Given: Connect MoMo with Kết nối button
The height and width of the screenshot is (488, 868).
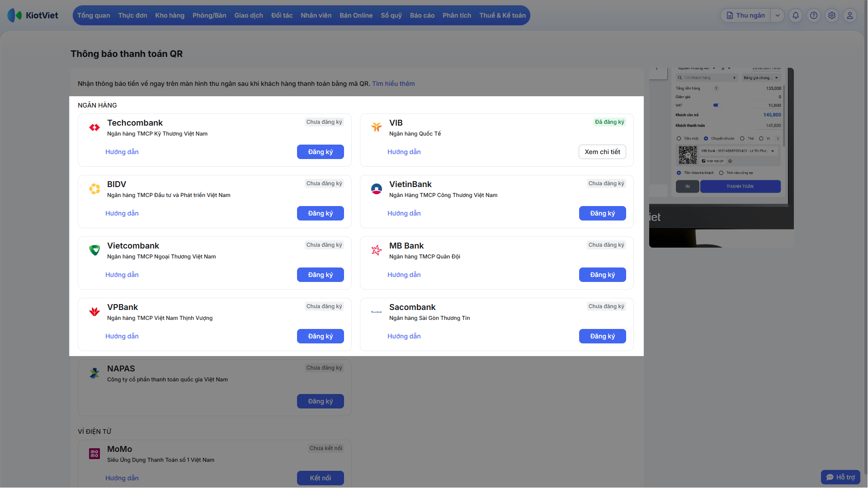Looking at the screenshot, I should pos(321,478).
